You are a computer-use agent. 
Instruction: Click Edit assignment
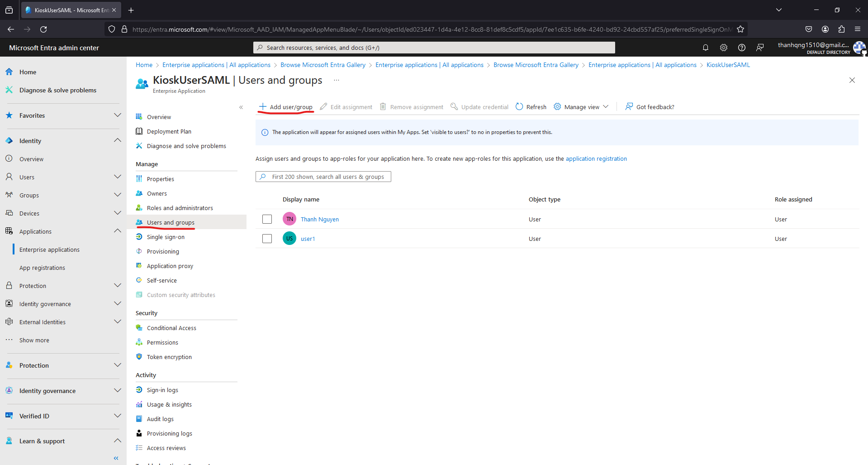tap(346, 107)
